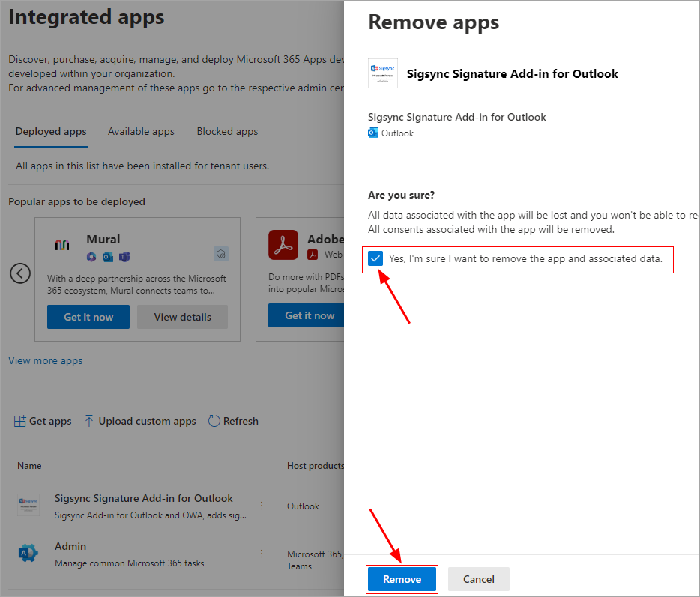Click the Sigsync logo in Remove apps panel
This screenshot has height=597, width=700.
pos(383,73)
